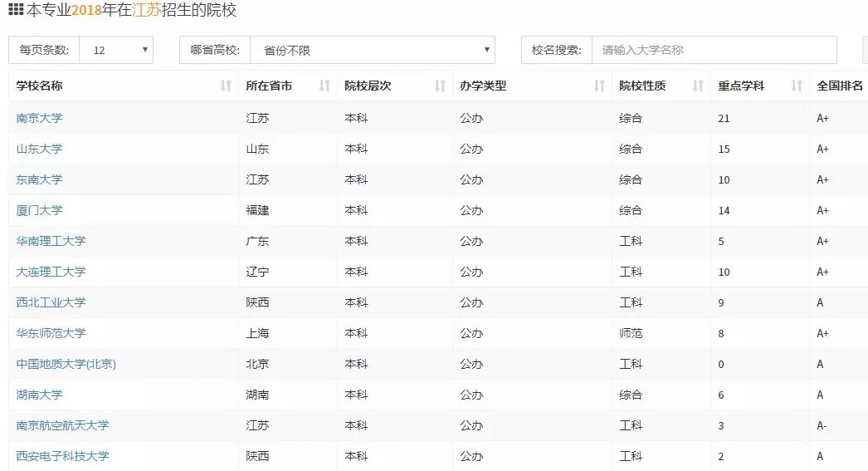Select 北京 province cell in 中国地质大学 row
Image resolution: width=868 pixels, height=471 pixels.
tap(257, 364)
